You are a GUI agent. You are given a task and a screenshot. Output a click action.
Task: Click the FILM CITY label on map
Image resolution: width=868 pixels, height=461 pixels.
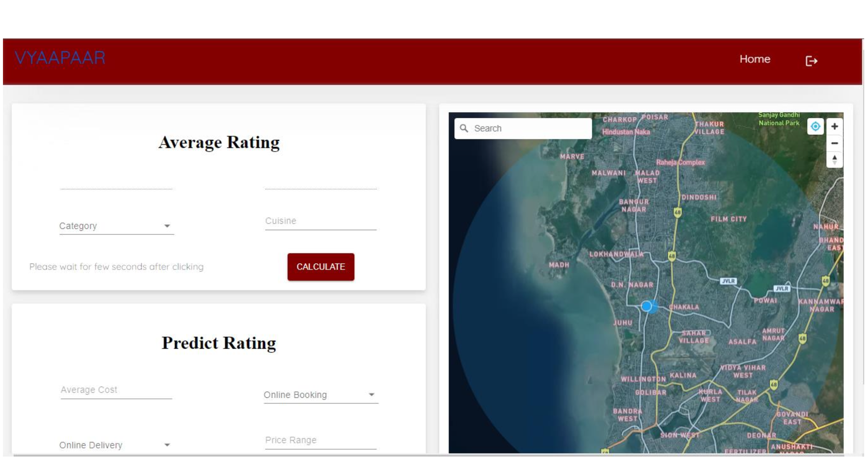[x=729, y=219]
